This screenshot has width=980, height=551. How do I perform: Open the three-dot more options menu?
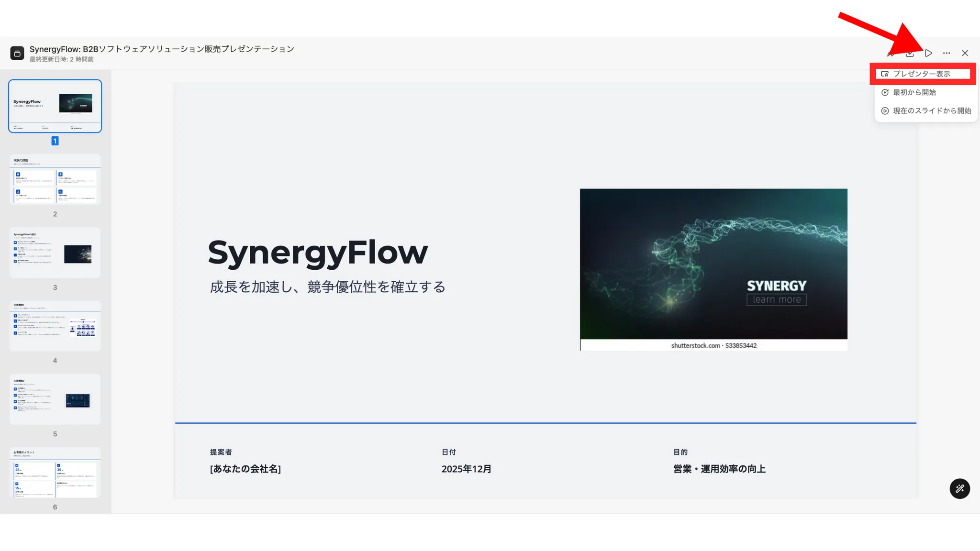pyautogui.click(x=947, y=53)
